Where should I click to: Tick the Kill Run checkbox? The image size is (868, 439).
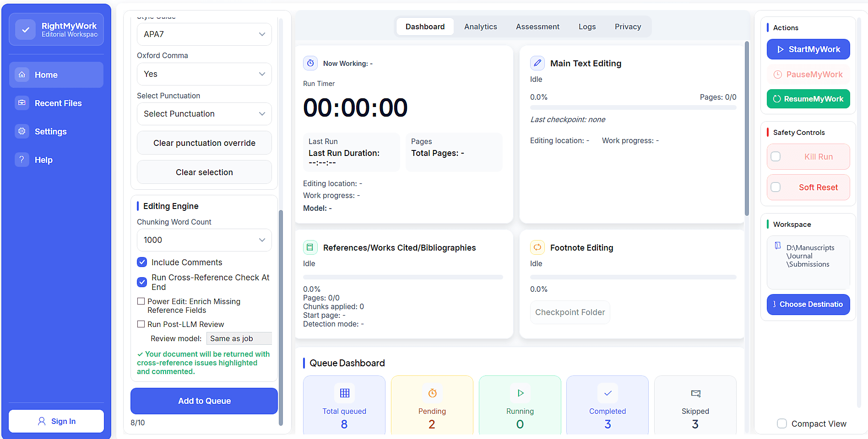coord(776,156)
